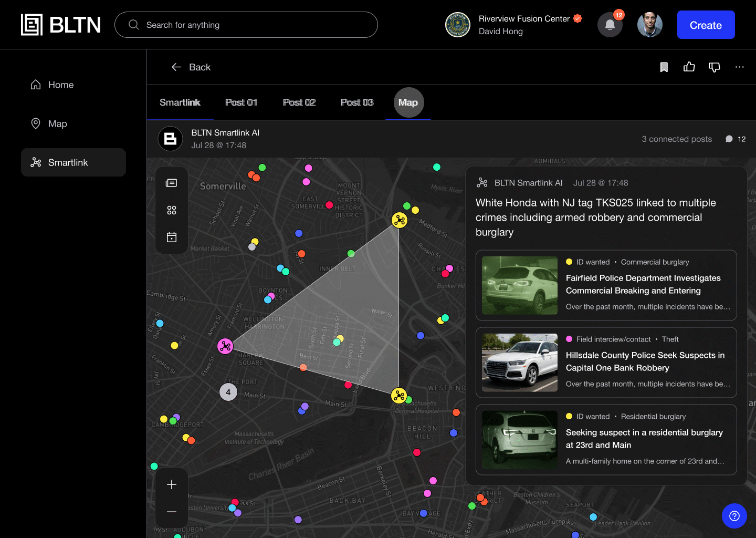Open the list view icon on map toolbar
Screen dimensions: 756x538
(x=172, y=183)
